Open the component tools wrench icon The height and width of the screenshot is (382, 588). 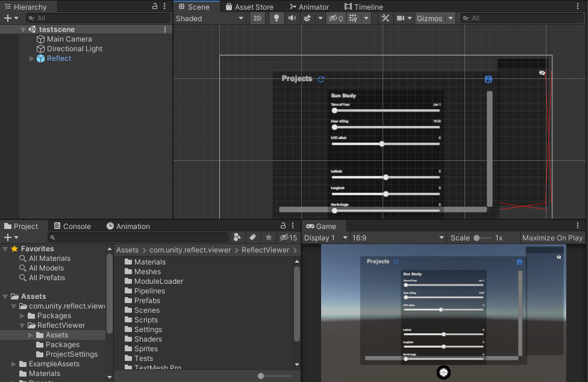coord(386,18)
